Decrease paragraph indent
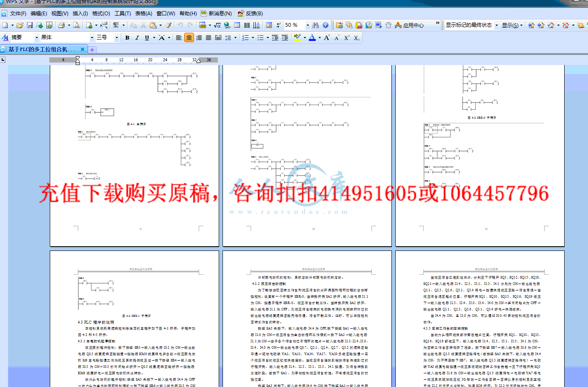 tap(275, 38)
